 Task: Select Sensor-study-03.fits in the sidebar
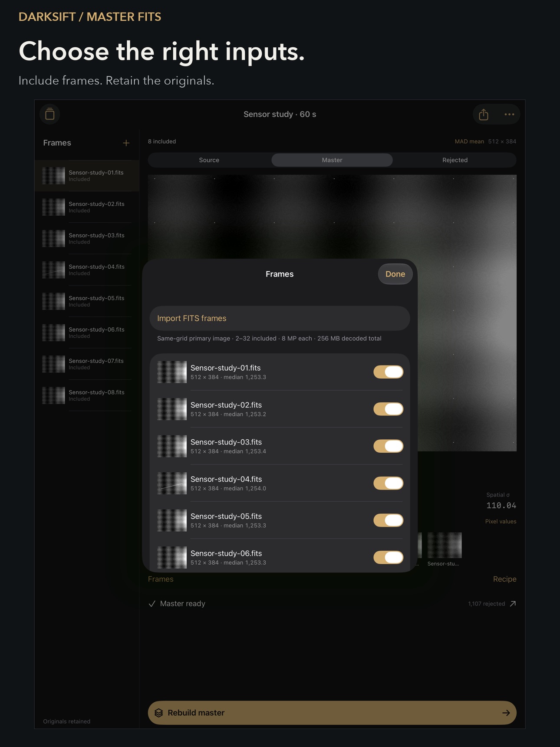(87, 238)
